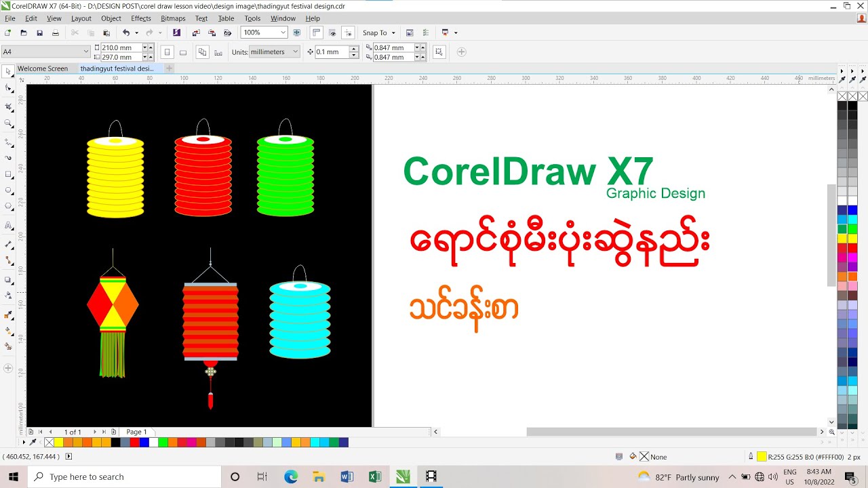The height and width of the screenshot is (488, 868).
Task: Select the Zoom tool in toolbox
Action: [x=8, y=123]
